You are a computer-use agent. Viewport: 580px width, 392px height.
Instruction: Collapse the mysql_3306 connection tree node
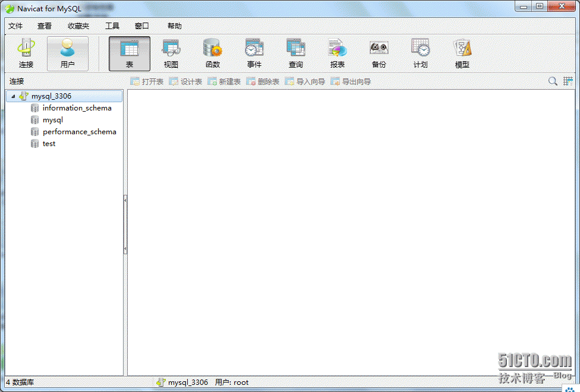13,96
